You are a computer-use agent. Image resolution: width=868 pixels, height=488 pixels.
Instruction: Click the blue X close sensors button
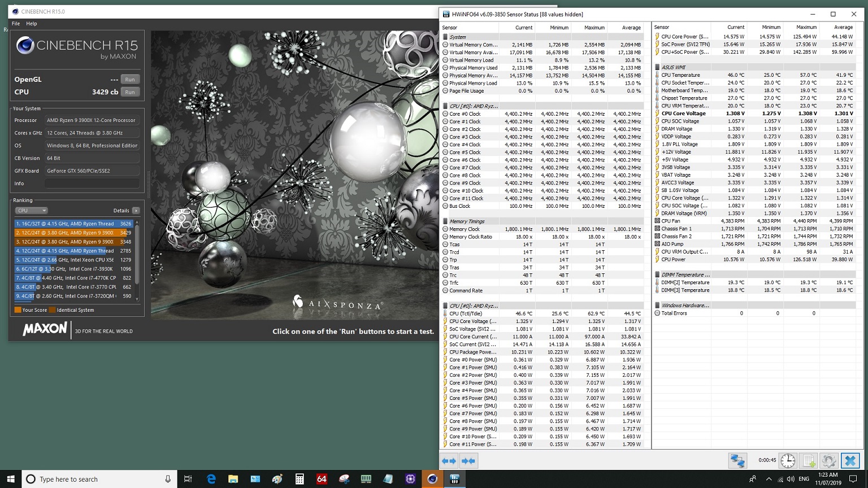click(850, 460)
